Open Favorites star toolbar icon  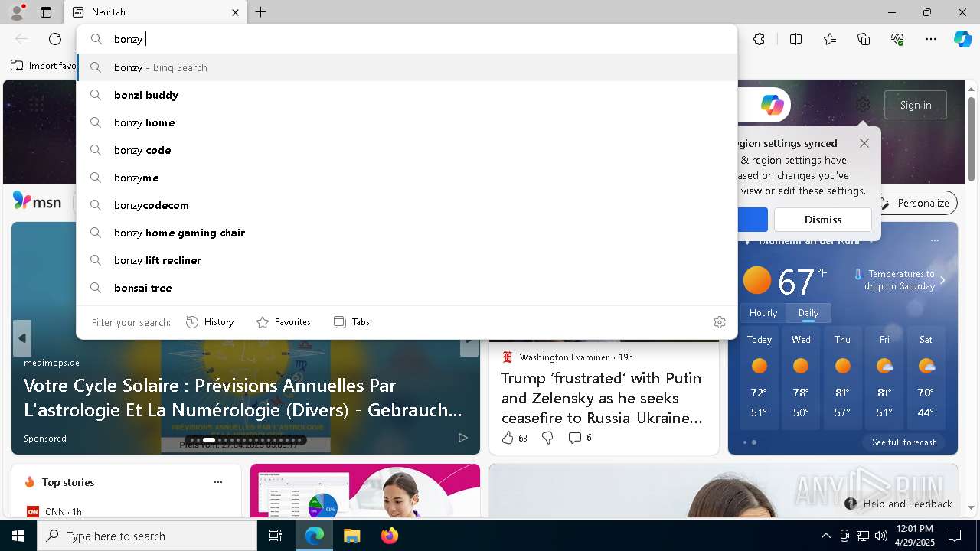tap(830, 39)
